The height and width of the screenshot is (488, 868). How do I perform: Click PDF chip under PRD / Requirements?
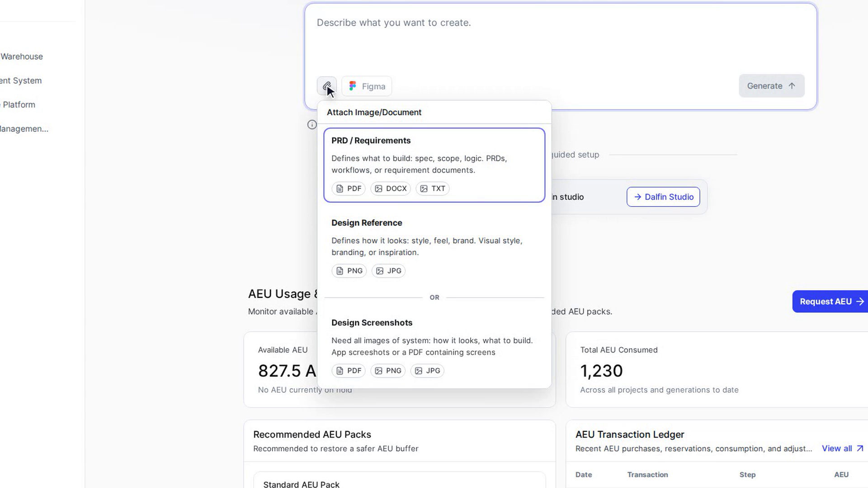tap(349, 188)
